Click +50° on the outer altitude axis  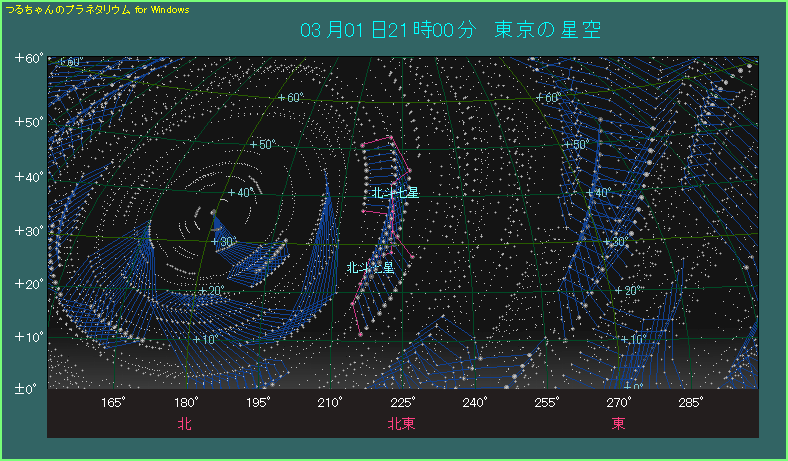28,123
